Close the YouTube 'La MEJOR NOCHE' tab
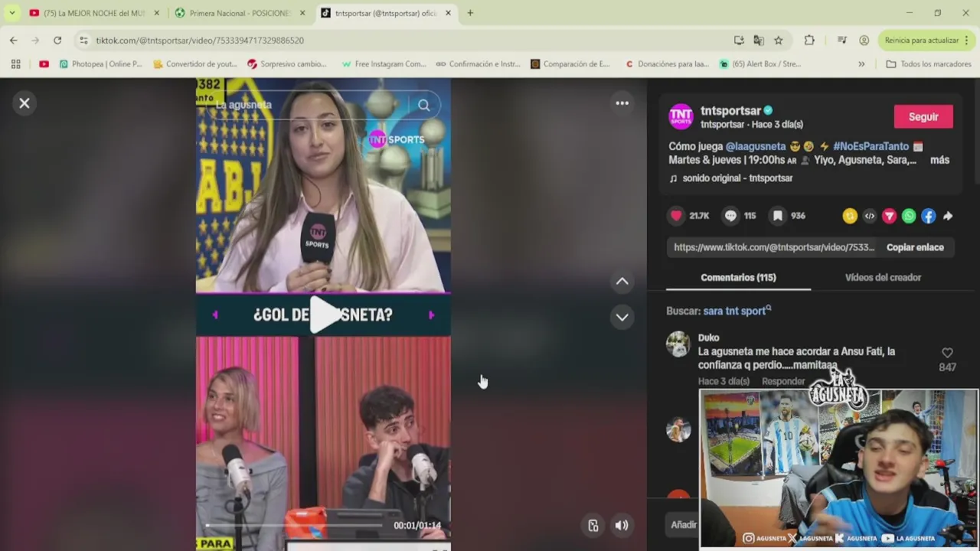The height and width of the screenshot is (551, 980). pos(156,13)
